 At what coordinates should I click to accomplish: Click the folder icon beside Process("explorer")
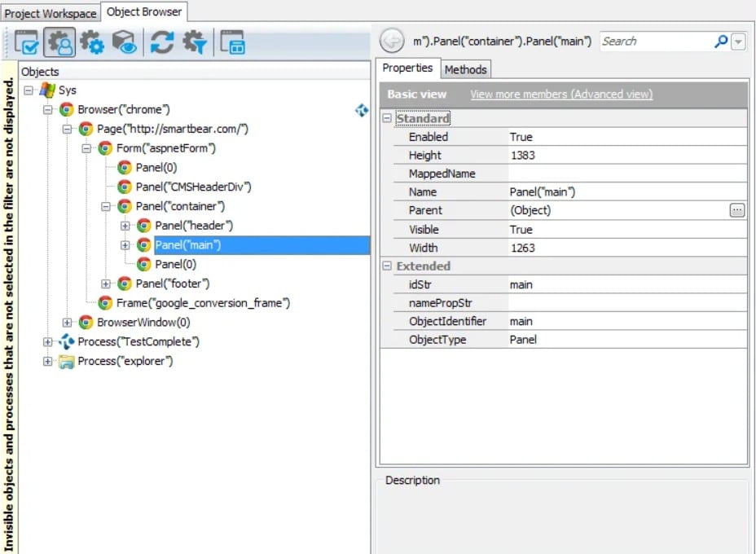67,361
